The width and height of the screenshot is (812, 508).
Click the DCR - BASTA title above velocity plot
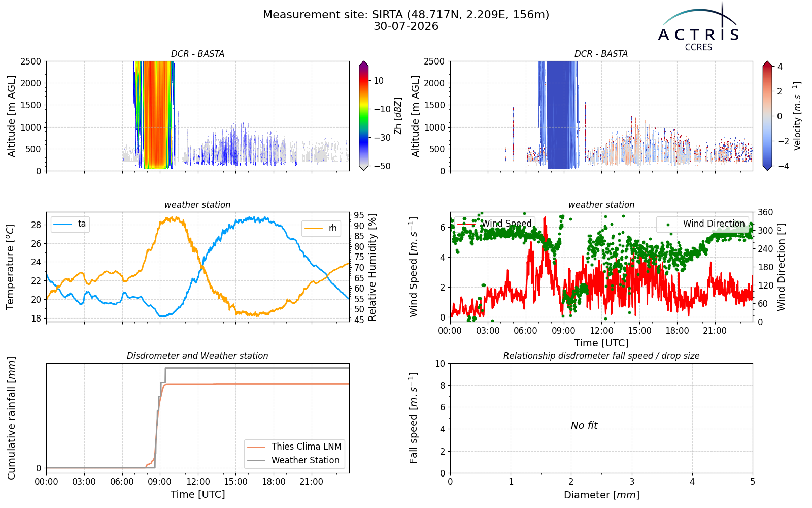[x=601, y=54]
